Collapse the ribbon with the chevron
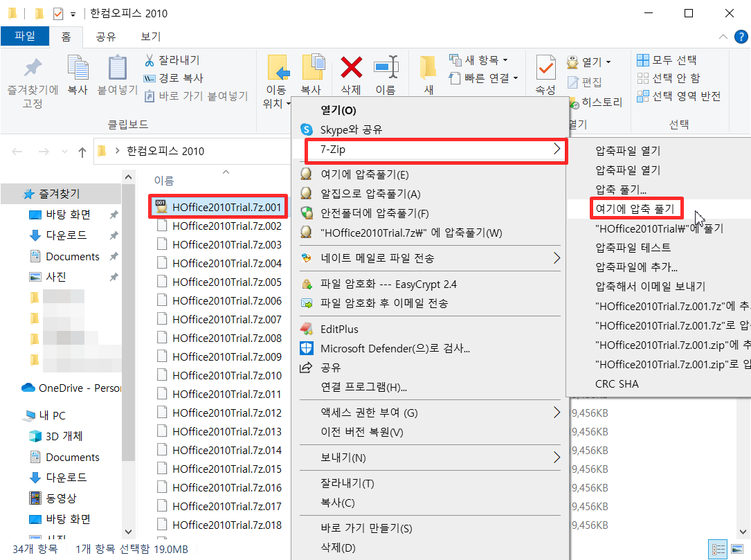The height and width of the screenshot is (560, 751). tap(723, 37)
